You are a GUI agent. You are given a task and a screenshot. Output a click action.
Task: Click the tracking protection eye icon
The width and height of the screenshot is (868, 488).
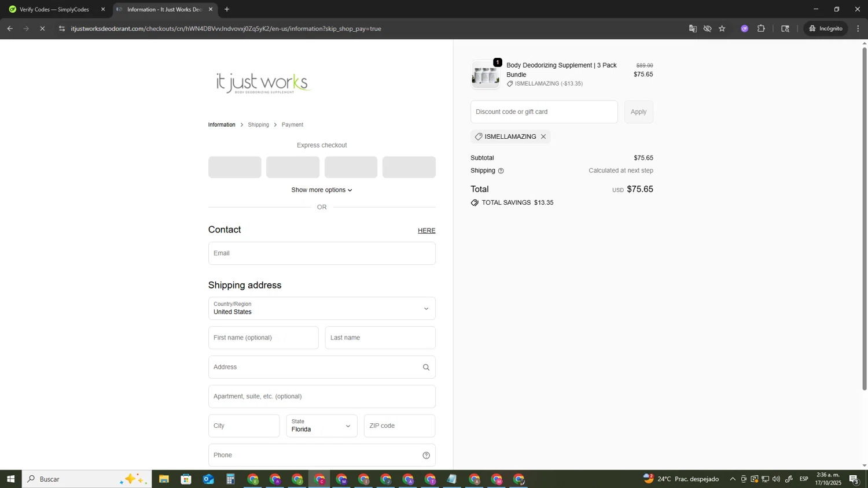coord(707,28)
